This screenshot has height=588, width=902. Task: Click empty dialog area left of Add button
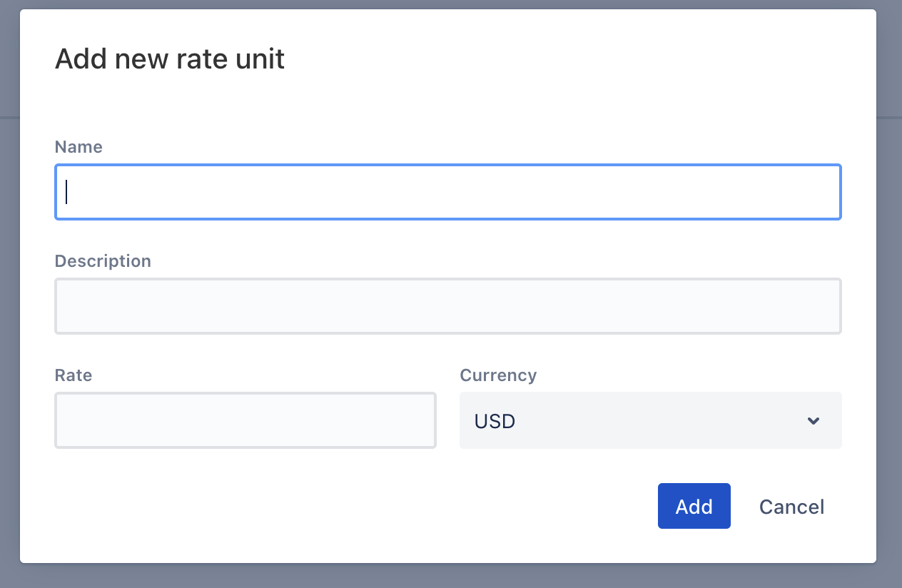coord(343,506)
